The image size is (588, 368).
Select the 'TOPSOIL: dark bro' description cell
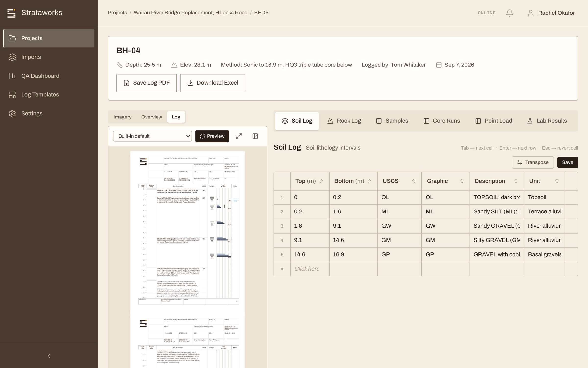pyautogui.click(x=497, y=197)
